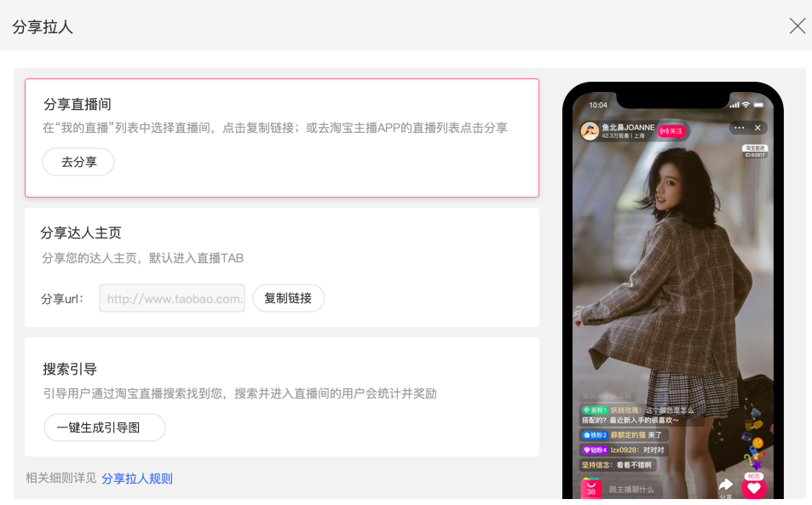Tap the red shopping bag icon showing 38
The width and height of the screenshot is (812, 505).
point(590,489)
